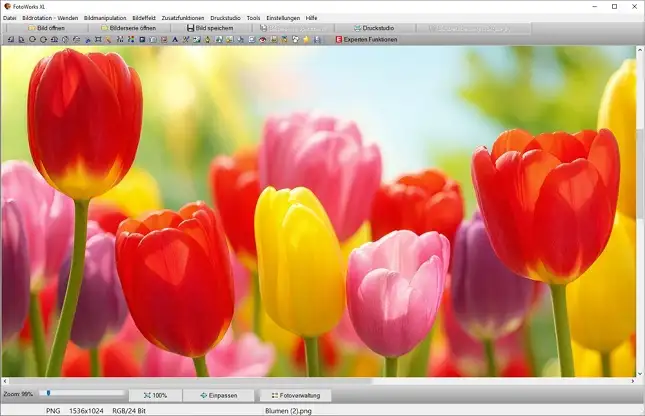
Task: Open Experten Funktionen
Action: (367, 40)
